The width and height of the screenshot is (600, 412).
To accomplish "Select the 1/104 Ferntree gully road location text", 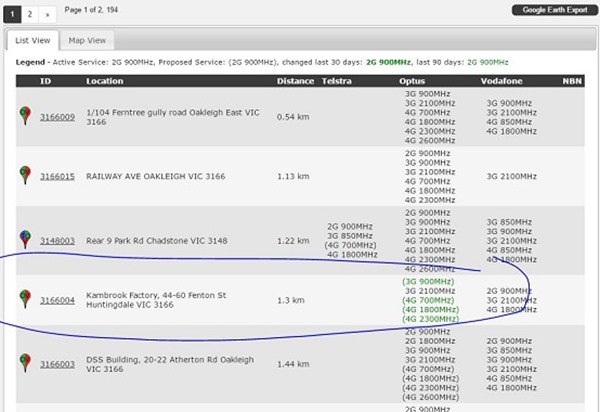I will coord(173,117).
